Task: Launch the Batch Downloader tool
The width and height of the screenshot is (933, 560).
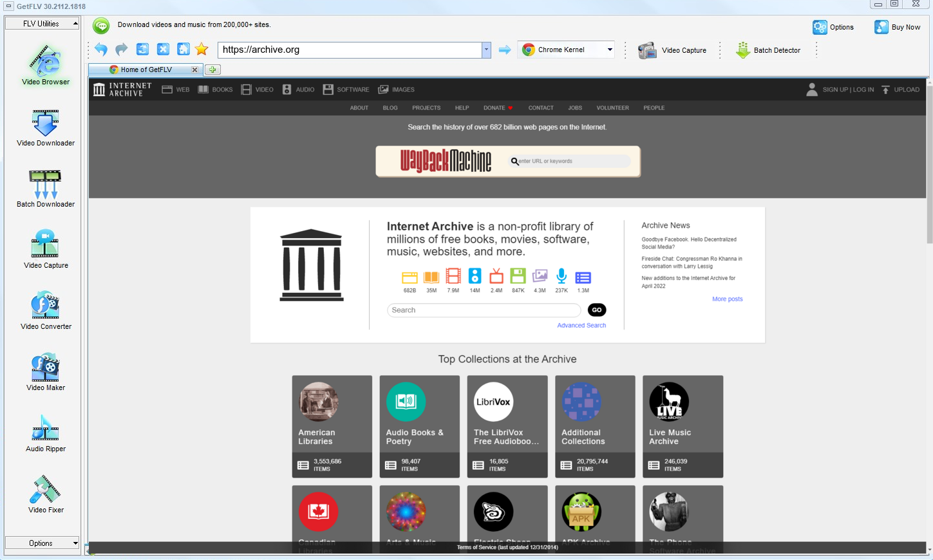Action: tap(46, 189)
